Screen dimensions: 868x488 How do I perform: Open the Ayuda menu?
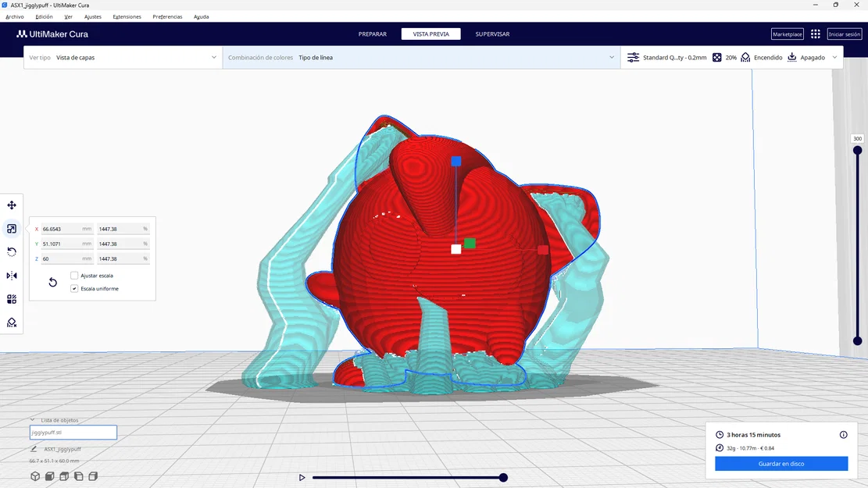[201, 16]
